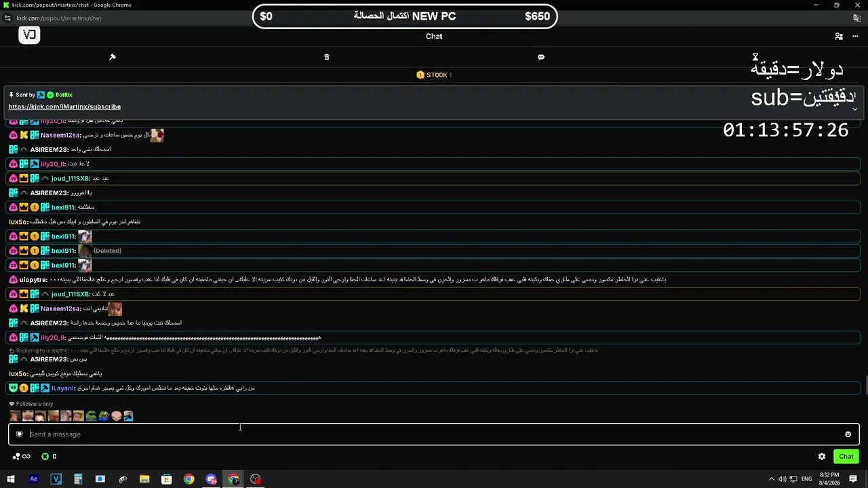
Task: Click the STOOK 1 gold badge
Action: 434,75
